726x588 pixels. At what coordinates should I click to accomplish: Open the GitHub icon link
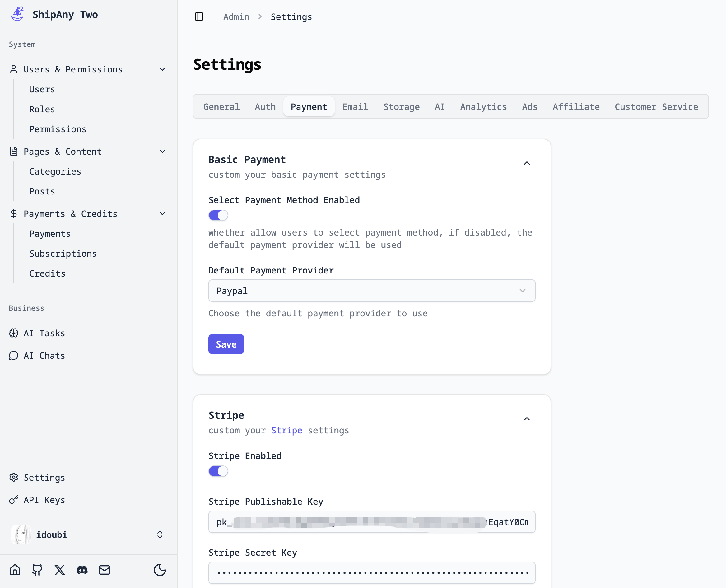pyautogui.click(x=37, y=570)
